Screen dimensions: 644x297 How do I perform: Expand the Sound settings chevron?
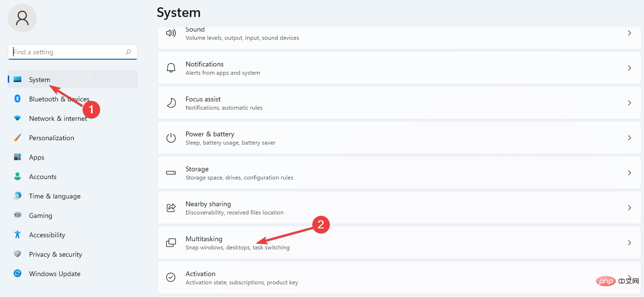[x=629, y=33]
